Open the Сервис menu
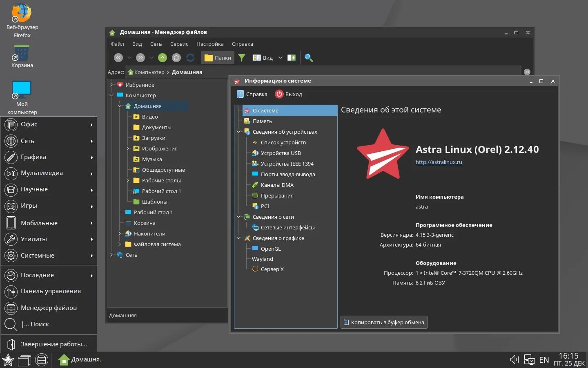Viewport: 588px width, 368px height. coord(179,44)
